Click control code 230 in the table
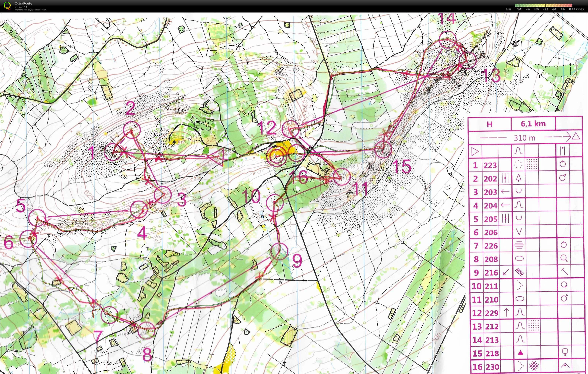 coord(492,367)
